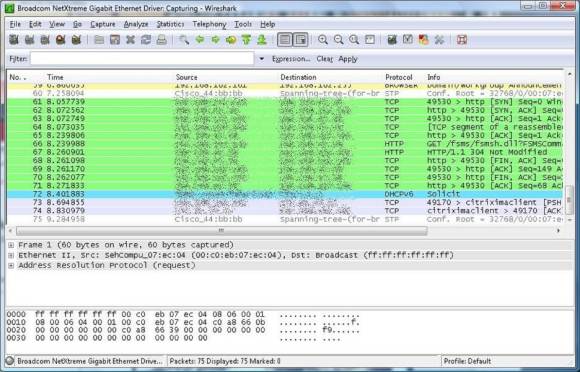
Task: Open the Edit menu
Action: [x=35, y=24]
